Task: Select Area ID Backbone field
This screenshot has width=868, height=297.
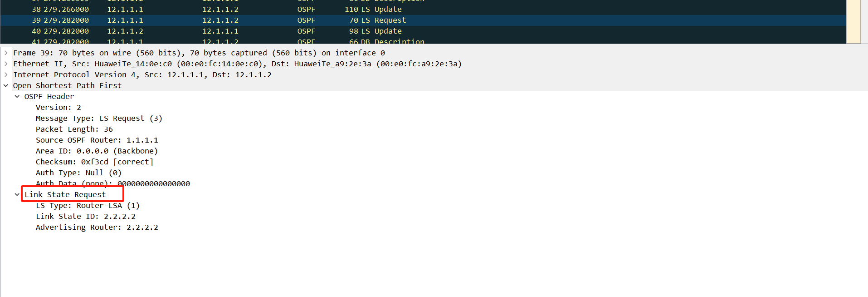Action: 97,151
